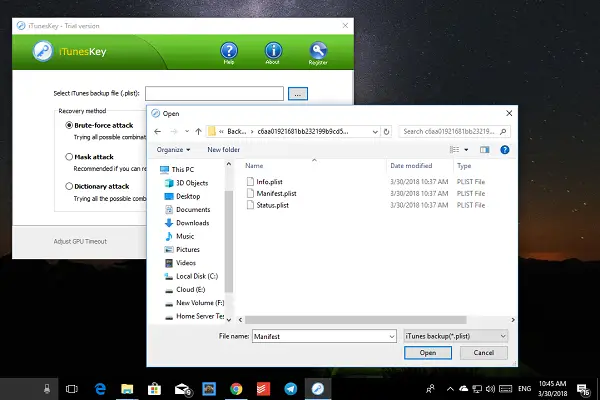The image size is (600, 400).
Task: Click the iTunes backup file path field
Action: [x=214, y=93]
